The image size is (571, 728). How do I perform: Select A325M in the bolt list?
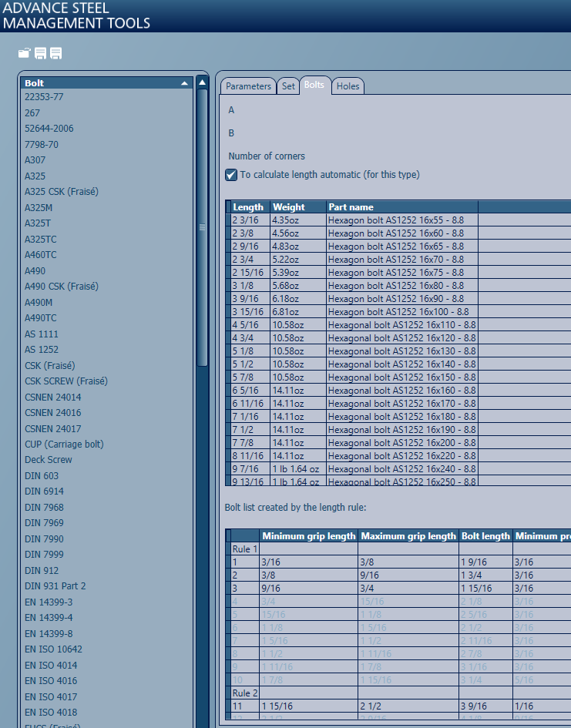[39, 207]
